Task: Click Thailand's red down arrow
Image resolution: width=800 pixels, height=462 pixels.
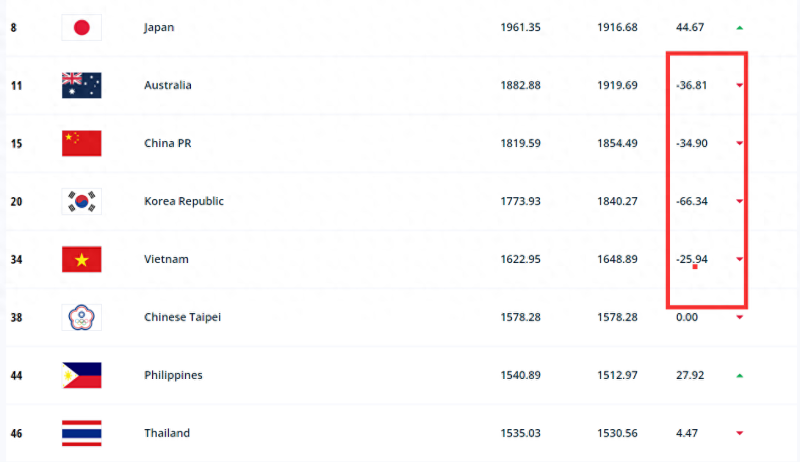Action: [x=739, y=434]
